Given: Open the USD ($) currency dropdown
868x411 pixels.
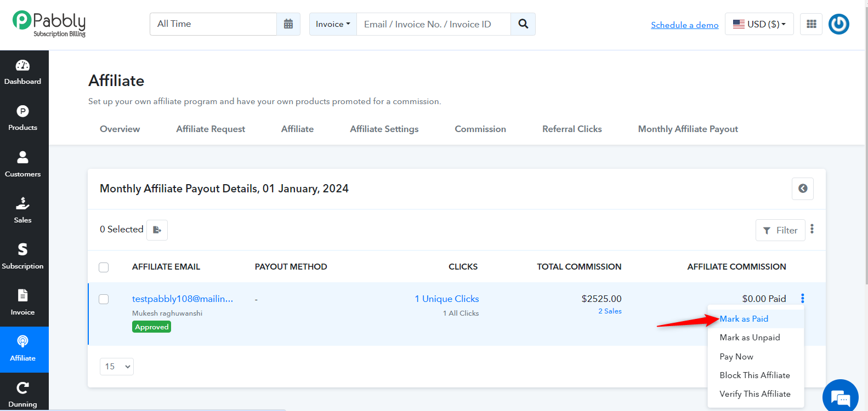Looking at the screenshot, I should pos(759,24).
